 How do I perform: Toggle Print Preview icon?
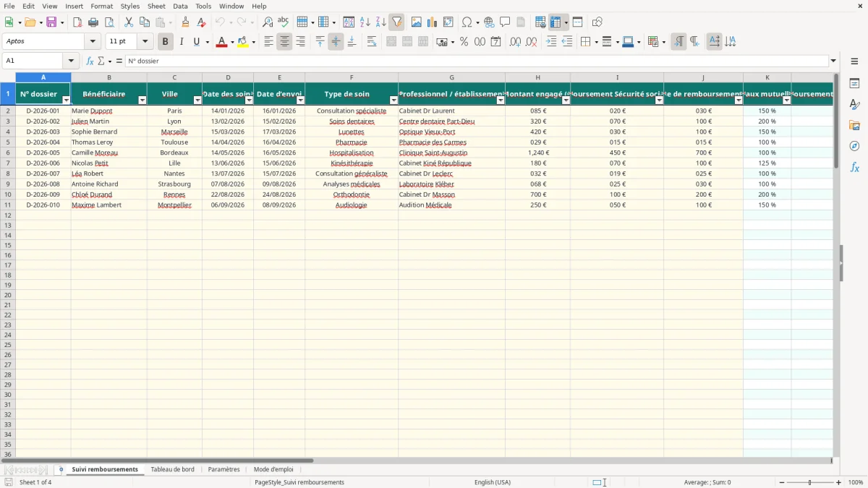[x=109, y=22]
